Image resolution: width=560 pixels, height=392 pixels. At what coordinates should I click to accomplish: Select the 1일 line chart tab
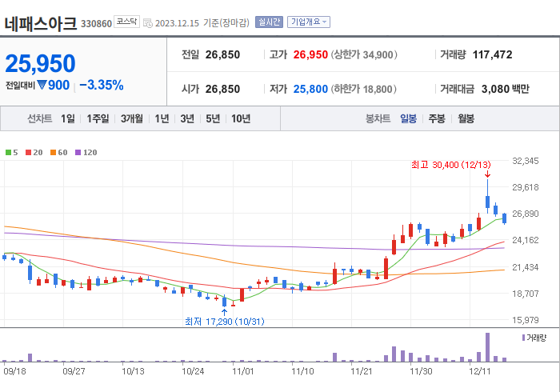pyautogui.click(x=68, y=118)
